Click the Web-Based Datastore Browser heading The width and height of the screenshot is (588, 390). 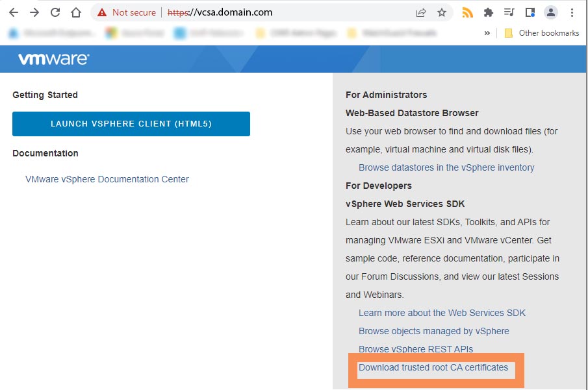pos(412,113)
